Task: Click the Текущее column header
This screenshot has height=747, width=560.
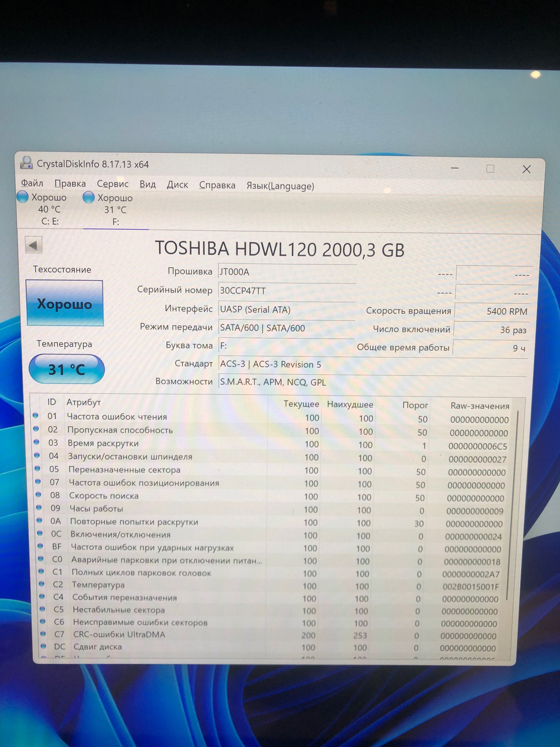Action: pos(301,404)
